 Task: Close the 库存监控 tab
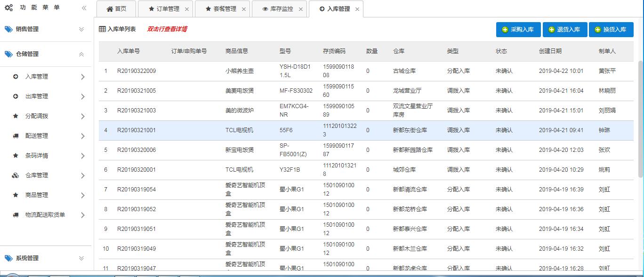click(x=300, y=9)
